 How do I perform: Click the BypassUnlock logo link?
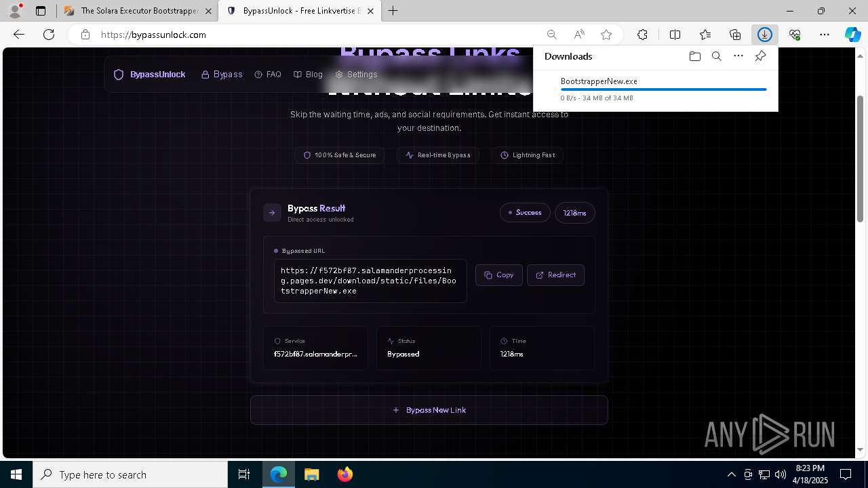pyautogui.click(x=149, y=75)
